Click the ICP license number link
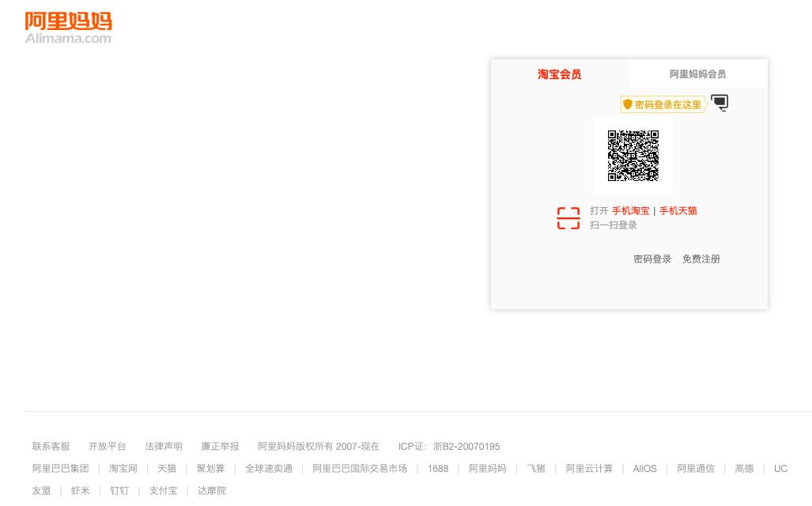 click(466, 446)
